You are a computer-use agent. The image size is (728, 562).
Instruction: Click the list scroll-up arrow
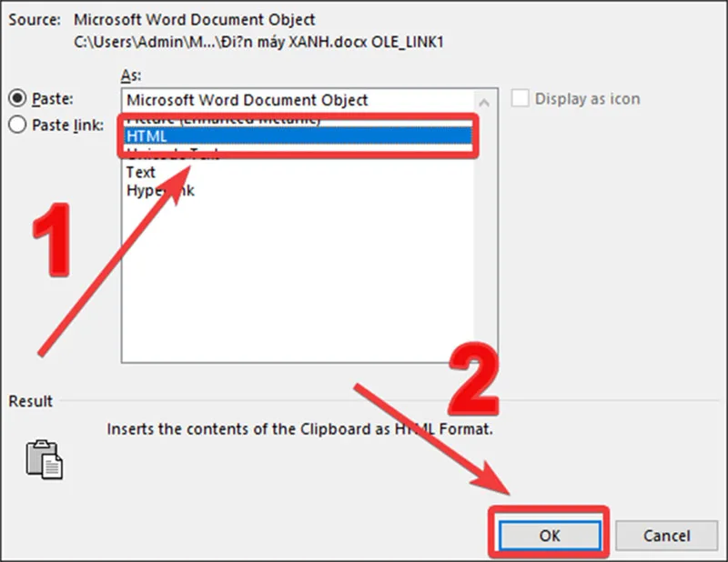pos(484,102)
